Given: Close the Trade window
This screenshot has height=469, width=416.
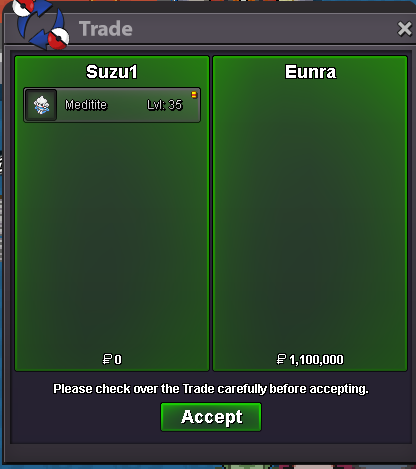Looking at the screenshot, I should click(404, 28).
